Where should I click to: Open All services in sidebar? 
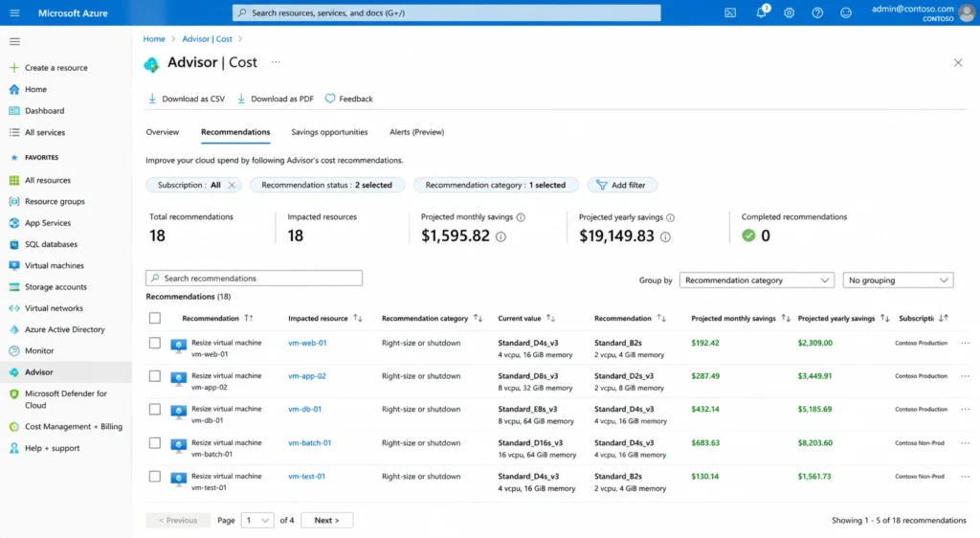pyautogui.click(x=45, y=132)
